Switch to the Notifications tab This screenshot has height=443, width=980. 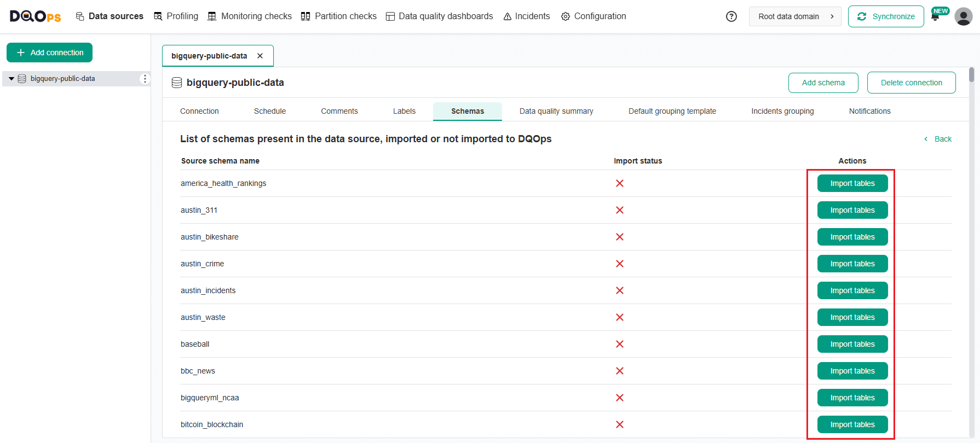[869, 111]
